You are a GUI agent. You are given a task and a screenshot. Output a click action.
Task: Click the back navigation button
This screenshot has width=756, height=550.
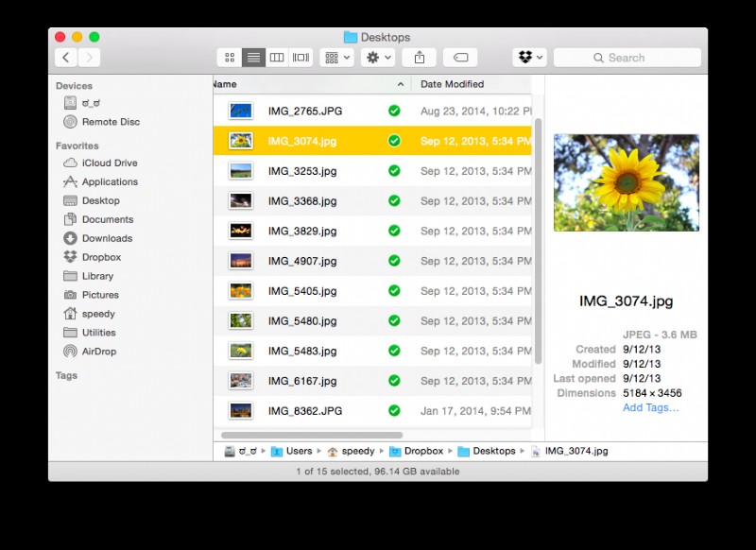click(x=64, y=57)
